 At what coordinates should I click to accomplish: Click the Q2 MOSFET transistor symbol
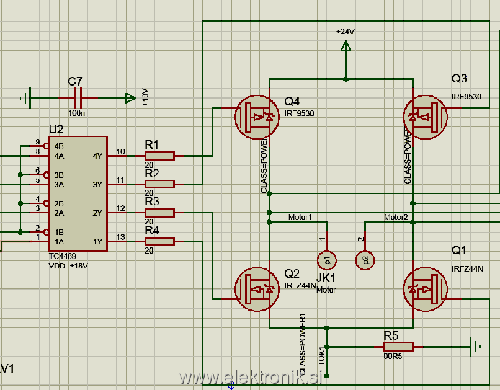(x=257, y=289)
